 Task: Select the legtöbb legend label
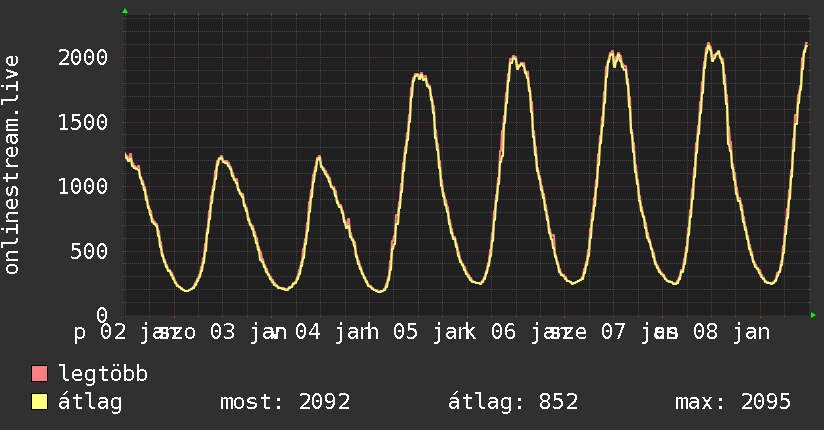click(103, 373)
